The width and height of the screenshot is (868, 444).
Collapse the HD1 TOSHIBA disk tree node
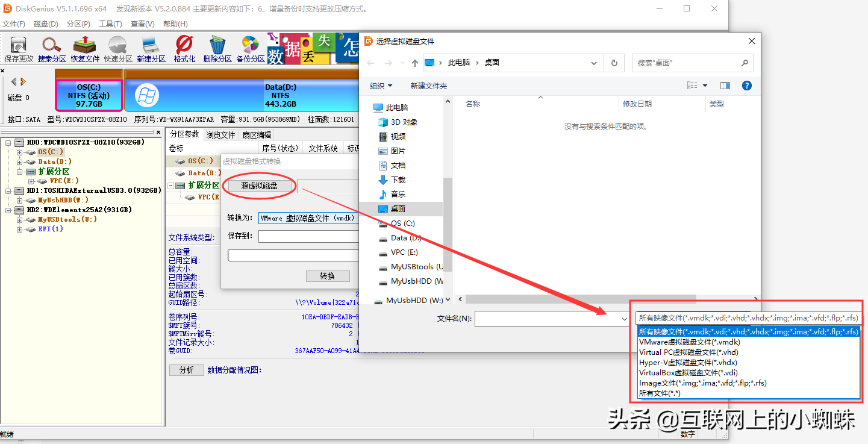coord(8,190)
